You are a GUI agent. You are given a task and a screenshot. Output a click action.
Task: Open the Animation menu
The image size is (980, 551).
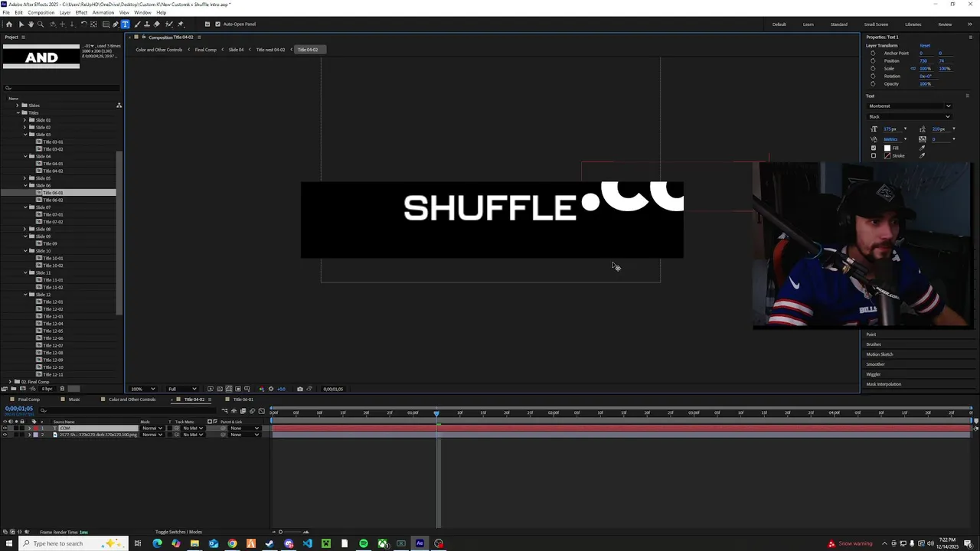pos(103,12)
